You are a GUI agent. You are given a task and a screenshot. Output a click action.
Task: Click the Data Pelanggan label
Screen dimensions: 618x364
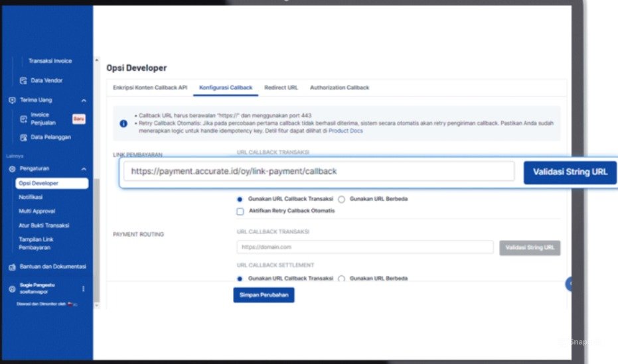[51, 137]
